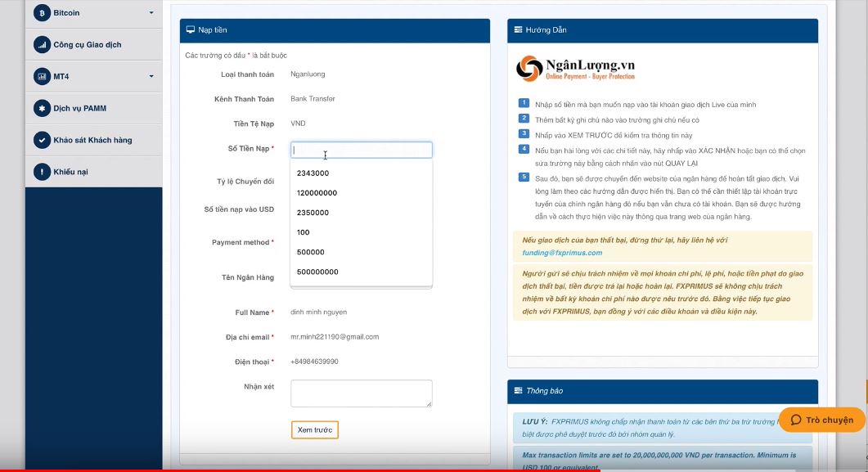Image resolution: width=868 pixels, height=472 pixels.
Task: Click the NgânLượng.vn logo
Action: coord(576,69)
